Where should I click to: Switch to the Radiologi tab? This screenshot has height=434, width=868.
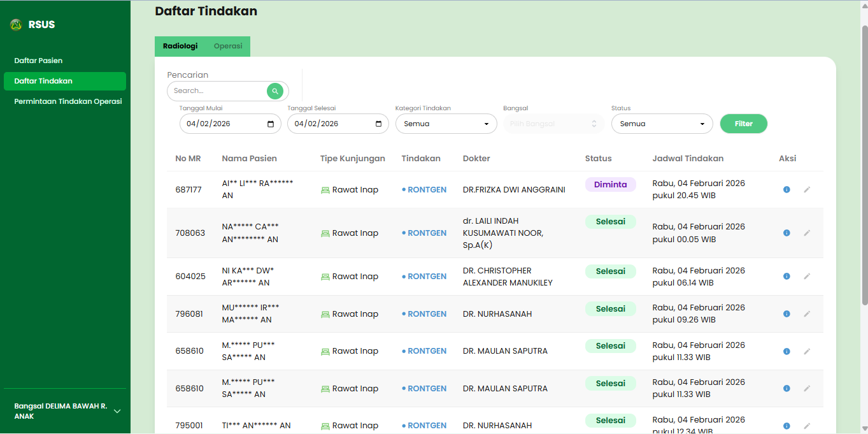click(x=180, y=46)
